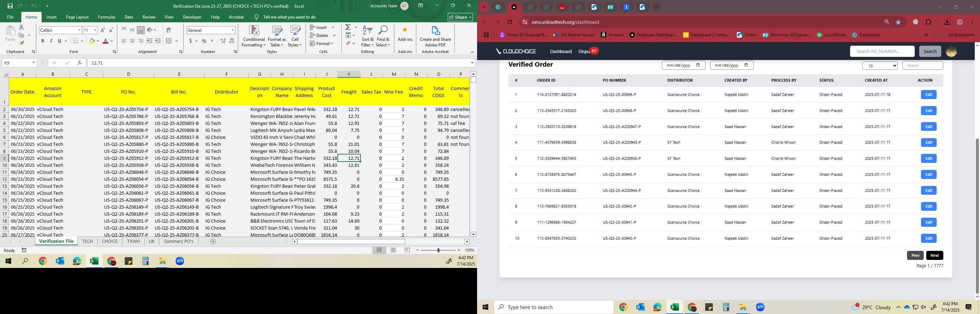
Task: Open the page size dropdown showing 10
Action: click(879, 66)
